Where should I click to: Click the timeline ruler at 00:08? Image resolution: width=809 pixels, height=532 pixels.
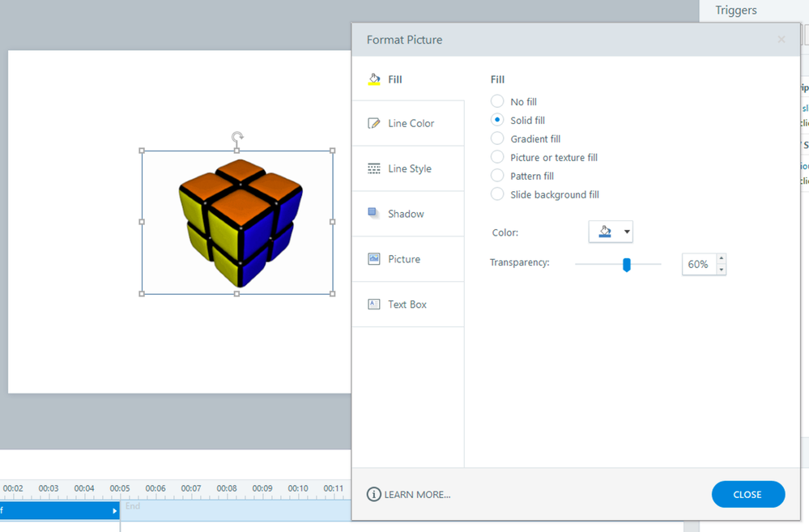[227, 488]
